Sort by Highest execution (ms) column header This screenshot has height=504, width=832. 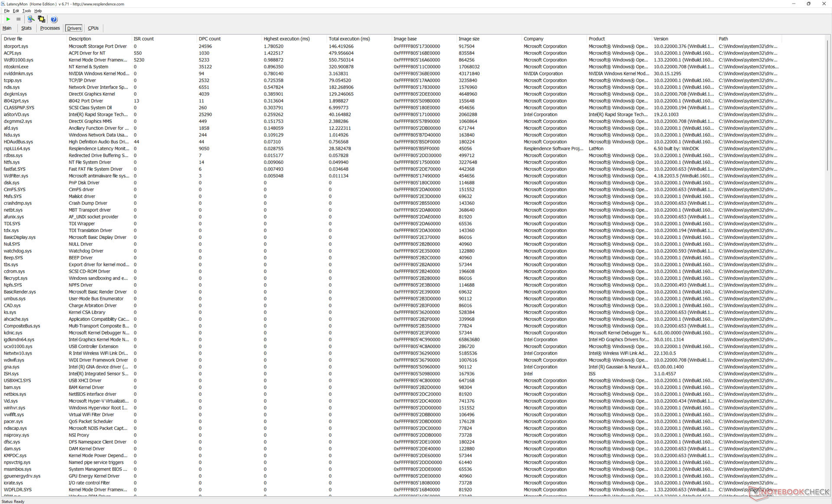[286, 39]
